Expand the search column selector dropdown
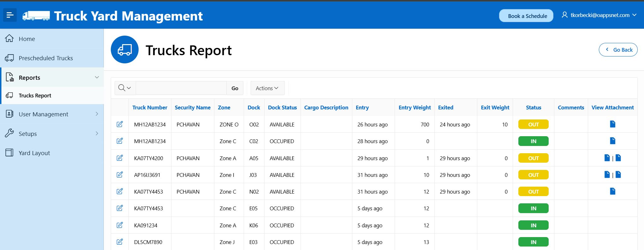The image size is (644, 250). (125, 88)
